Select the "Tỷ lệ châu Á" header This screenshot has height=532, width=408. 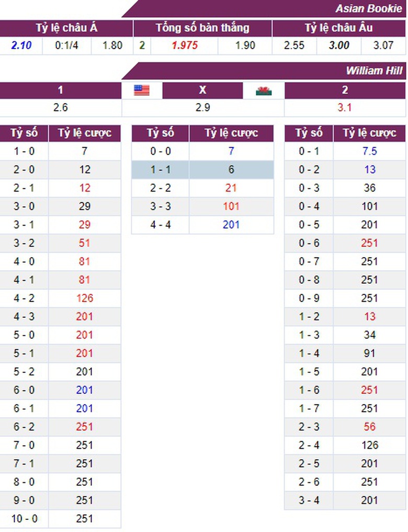(66, 28)
